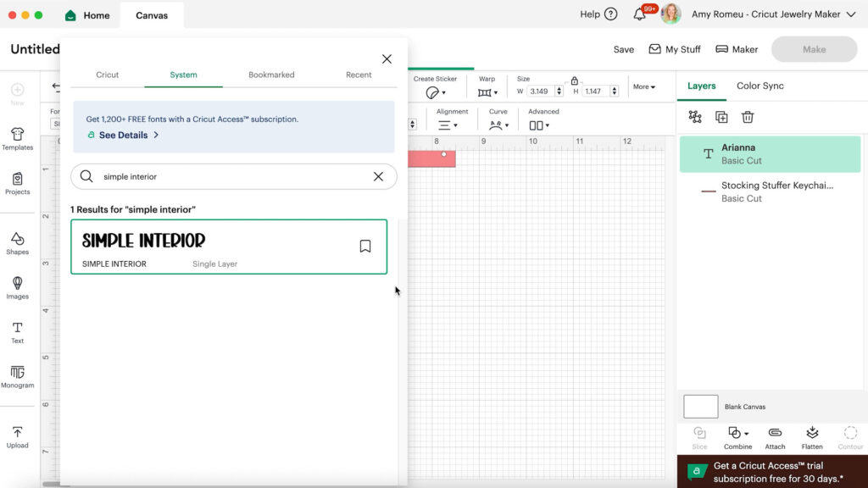Viewport: 868px width, 488px height.
Task: Open the Recent fonts tab
Action: [x=359, y=75]
